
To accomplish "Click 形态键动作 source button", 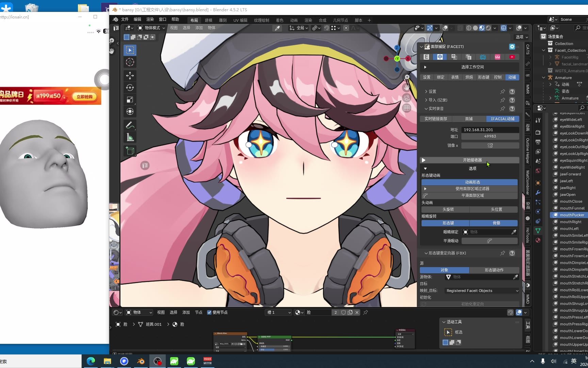I will click(494, 270).
